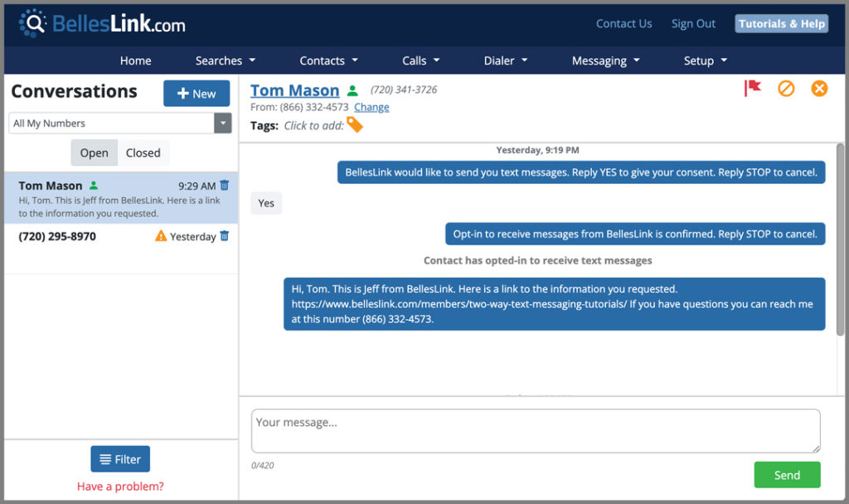Expand the Contacts menu
The image size is (849, 504).
pos(328,60)
